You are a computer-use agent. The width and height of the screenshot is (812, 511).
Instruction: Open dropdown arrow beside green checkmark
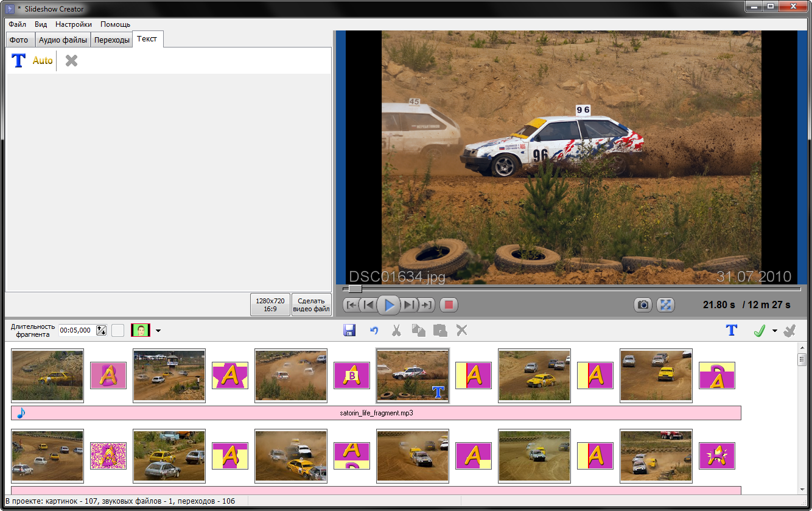point(775,331)
